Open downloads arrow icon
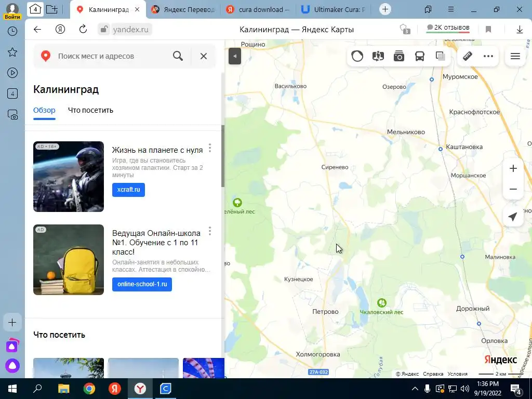532x399 pixels. click(520, 30)
